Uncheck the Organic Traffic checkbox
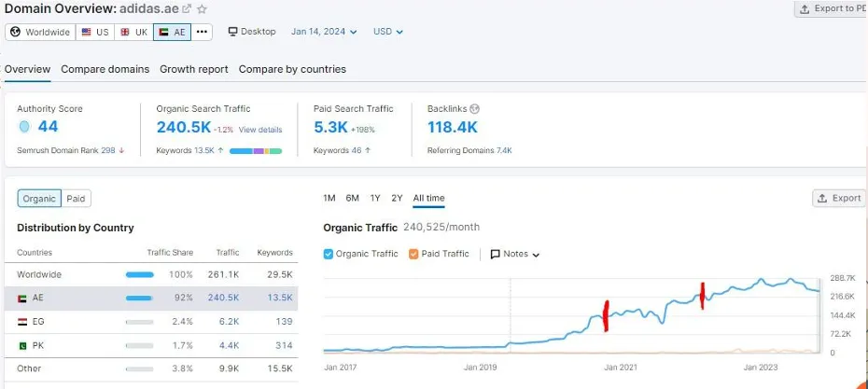Screen dimensions: 868x389 coord(329,254)
